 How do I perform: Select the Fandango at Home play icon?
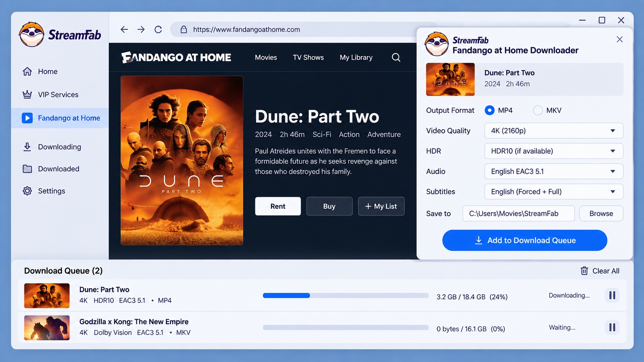[27, 118]
